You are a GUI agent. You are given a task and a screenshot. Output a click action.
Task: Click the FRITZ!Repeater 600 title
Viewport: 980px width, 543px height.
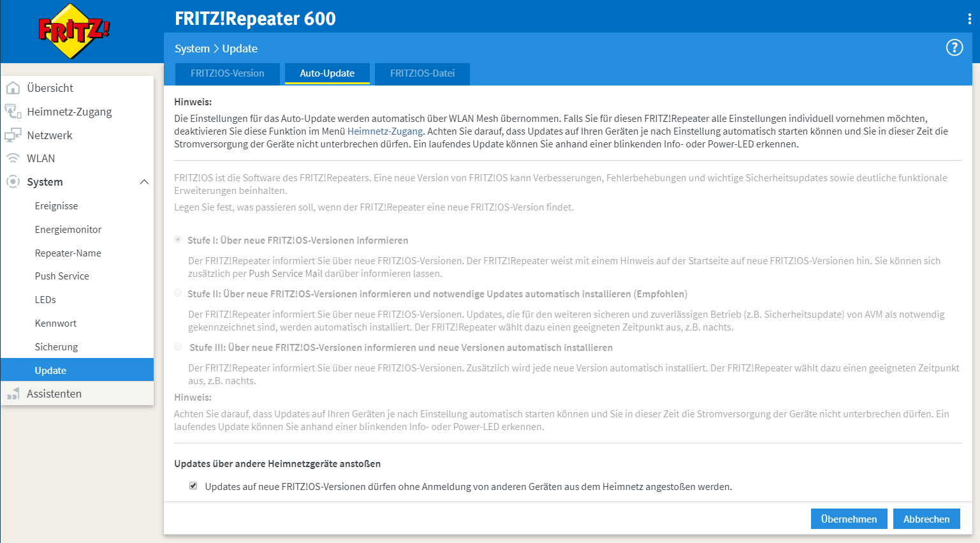(255, 19)
